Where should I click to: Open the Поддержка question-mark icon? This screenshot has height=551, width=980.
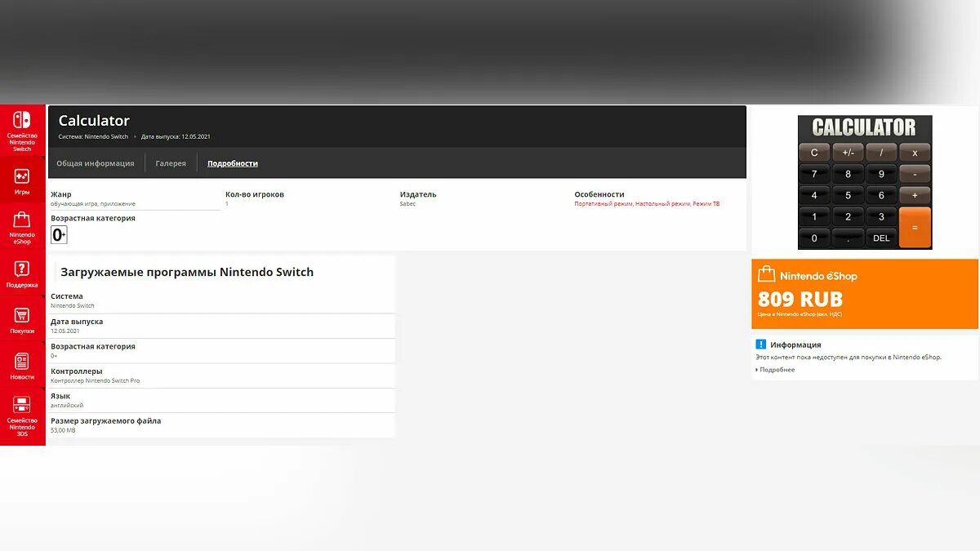(22, 269)
